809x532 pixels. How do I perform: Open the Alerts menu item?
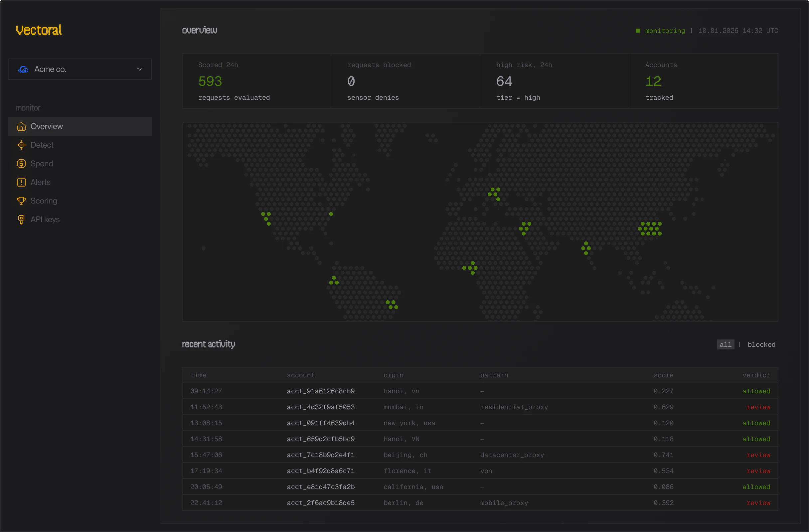click(x=80, y=183)
